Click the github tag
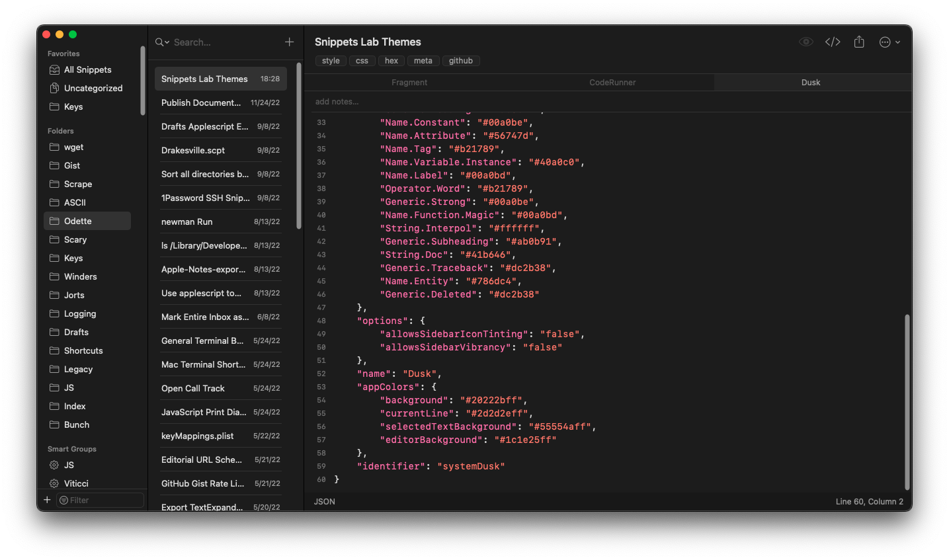Image resolution: width=949 pixels, height=560 pixels. click(460, 61)
